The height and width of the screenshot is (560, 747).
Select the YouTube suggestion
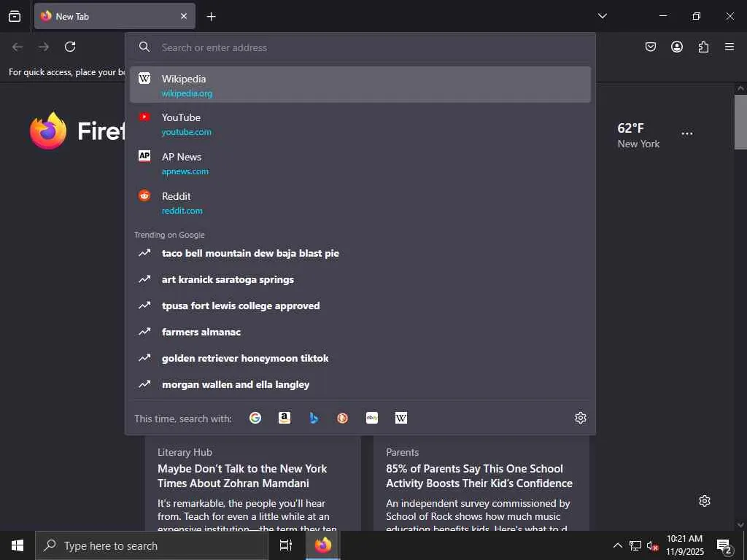[x=360, y=124]
